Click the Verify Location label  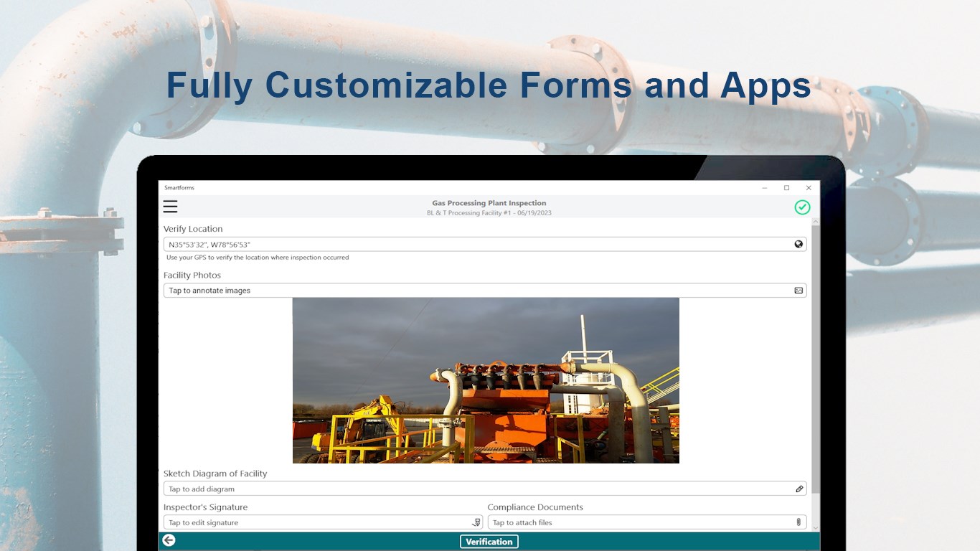click(x=193, y=229)
